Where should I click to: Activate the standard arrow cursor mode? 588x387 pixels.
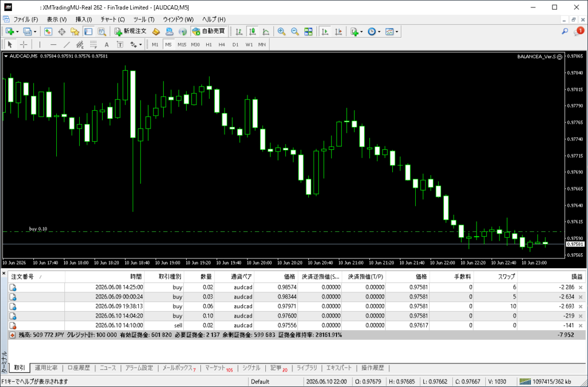[10, 45]
